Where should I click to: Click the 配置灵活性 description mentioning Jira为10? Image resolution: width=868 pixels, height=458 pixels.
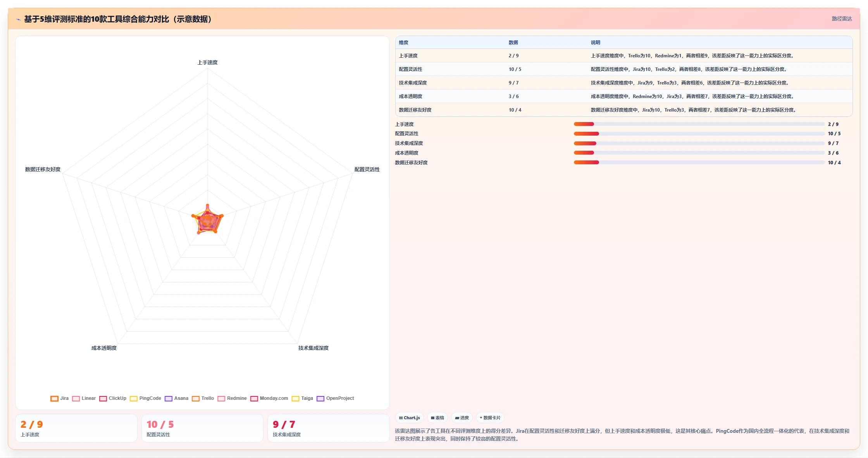tap(689, 69)
